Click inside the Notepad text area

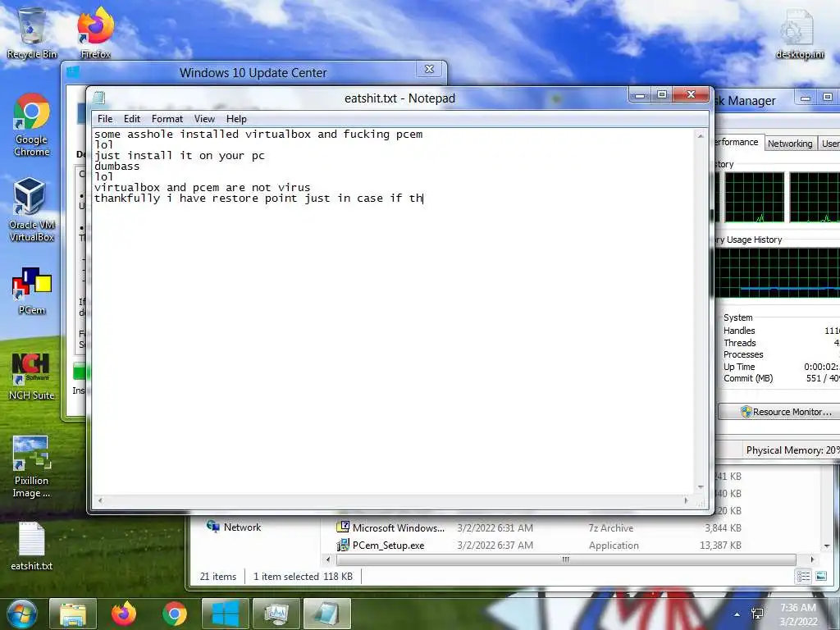coord(393,311)
